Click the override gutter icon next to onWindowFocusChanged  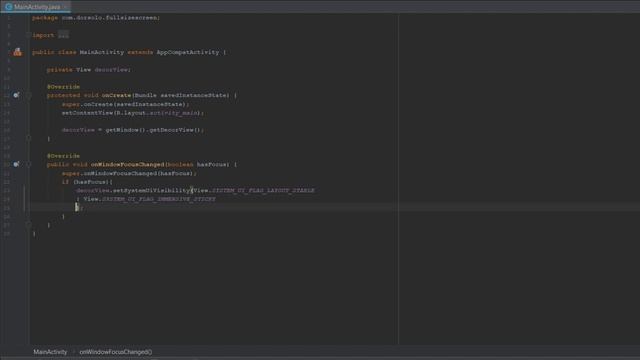tap(16, 164)
